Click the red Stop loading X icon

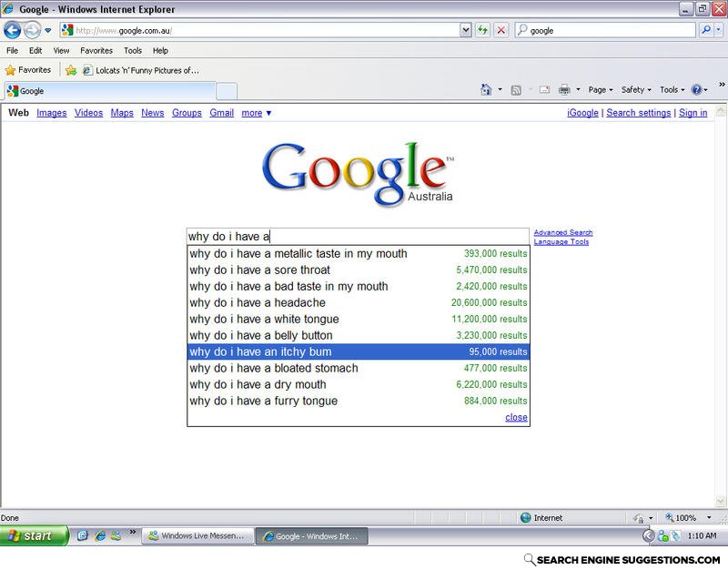click(x=501, y=31)
